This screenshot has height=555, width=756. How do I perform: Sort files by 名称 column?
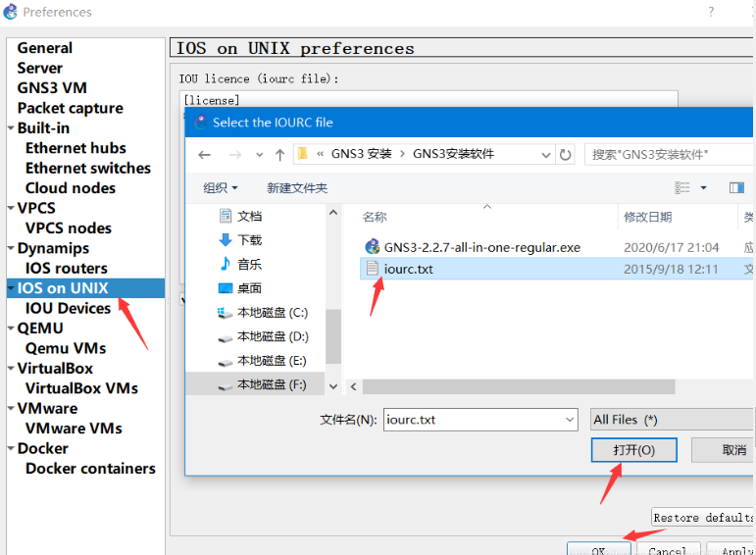375,217
